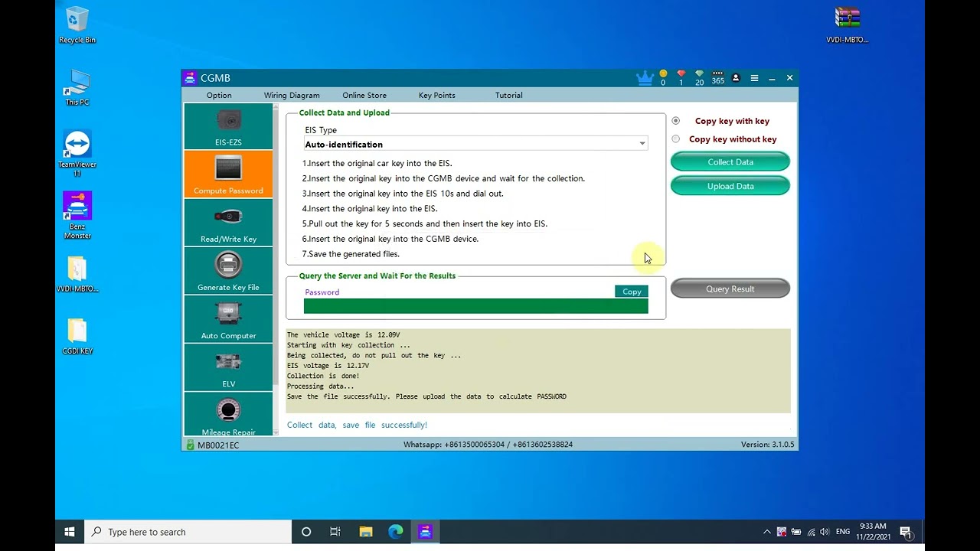Open the volume control in tray
980x551 pixels.
pos(825,532)
